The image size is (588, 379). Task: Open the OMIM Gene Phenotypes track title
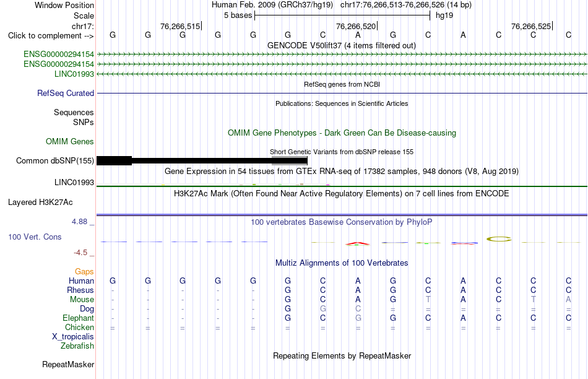click(x=342, y=133)
